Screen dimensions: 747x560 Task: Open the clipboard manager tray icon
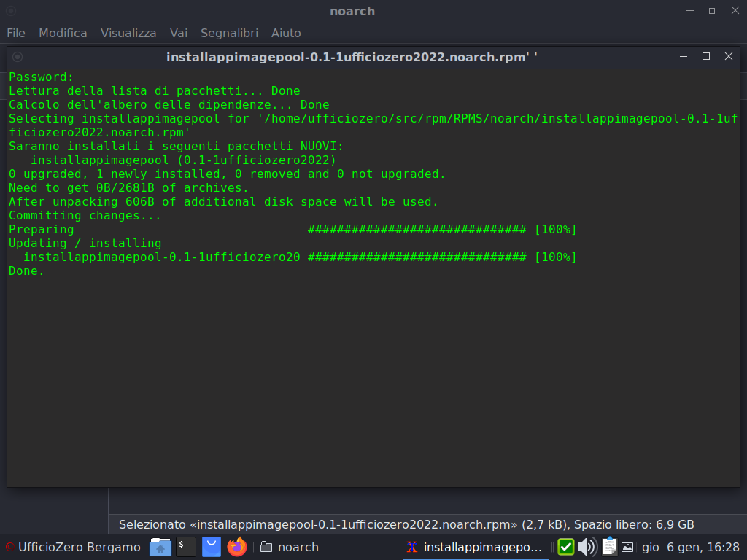pos(609,547)
